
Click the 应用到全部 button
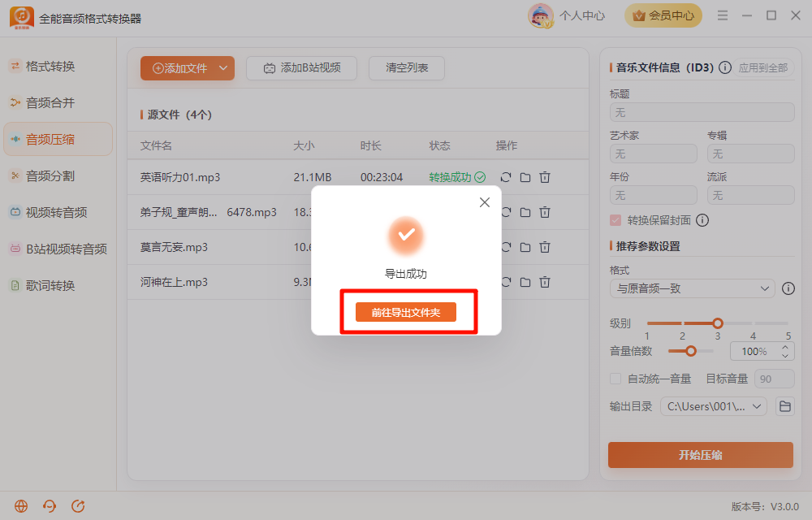point(762,68)
